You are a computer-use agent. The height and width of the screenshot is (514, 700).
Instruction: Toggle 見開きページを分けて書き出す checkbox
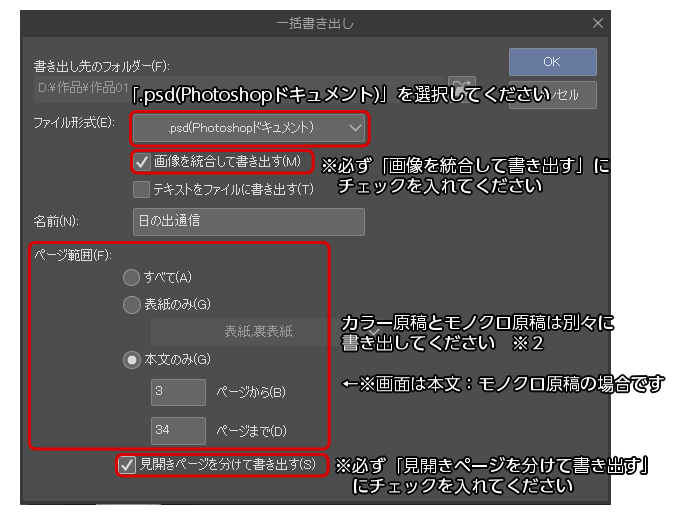click(x=127, y=465)
